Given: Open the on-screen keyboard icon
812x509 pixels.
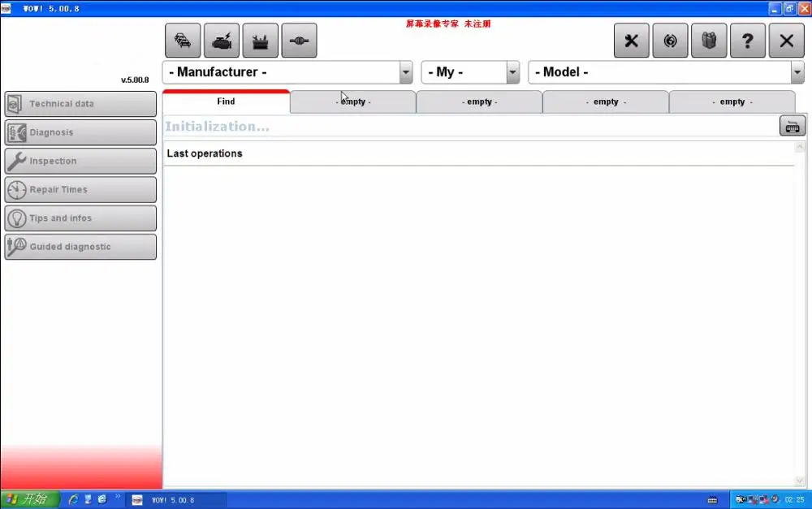Looking at the screenshot, I should point(793,127).
